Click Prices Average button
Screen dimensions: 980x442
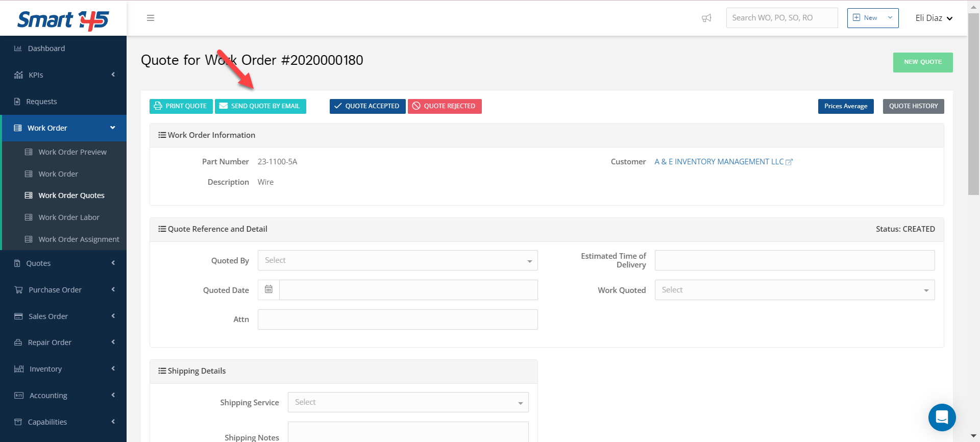(846, 106)
